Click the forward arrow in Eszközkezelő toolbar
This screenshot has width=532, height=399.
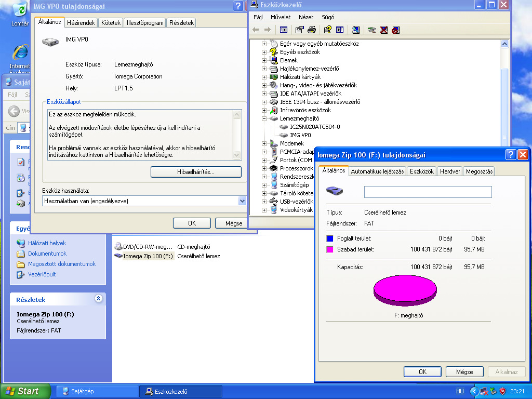[x=268, y=30]
